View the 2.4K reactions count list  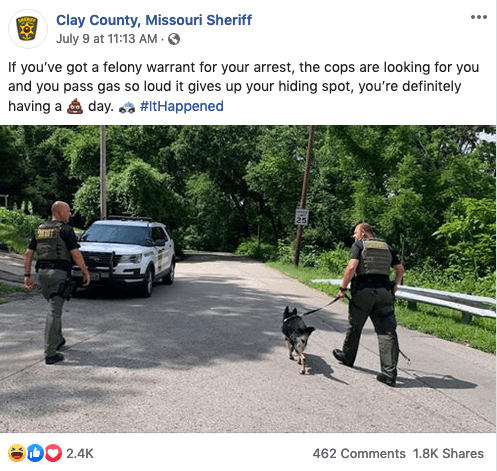tap(80, 453)
